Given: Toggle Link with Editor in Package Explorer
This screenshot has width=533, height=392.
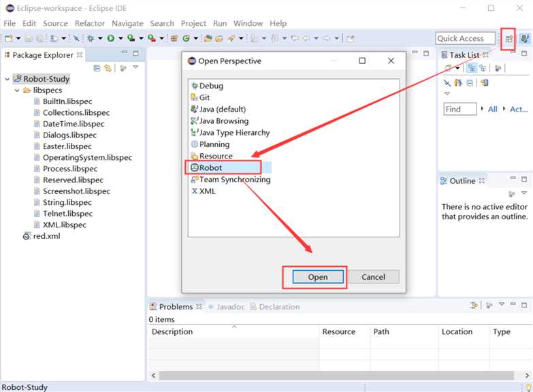Looking at the screenshot, I should pos(108,68).
